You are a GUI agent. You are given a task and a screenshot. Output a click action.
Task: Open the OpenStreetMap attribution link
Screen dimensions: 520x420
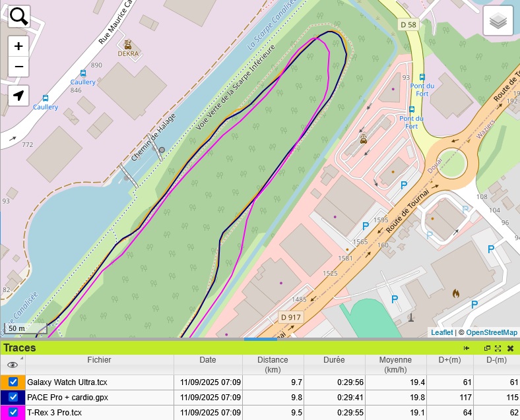coord(492,332)
